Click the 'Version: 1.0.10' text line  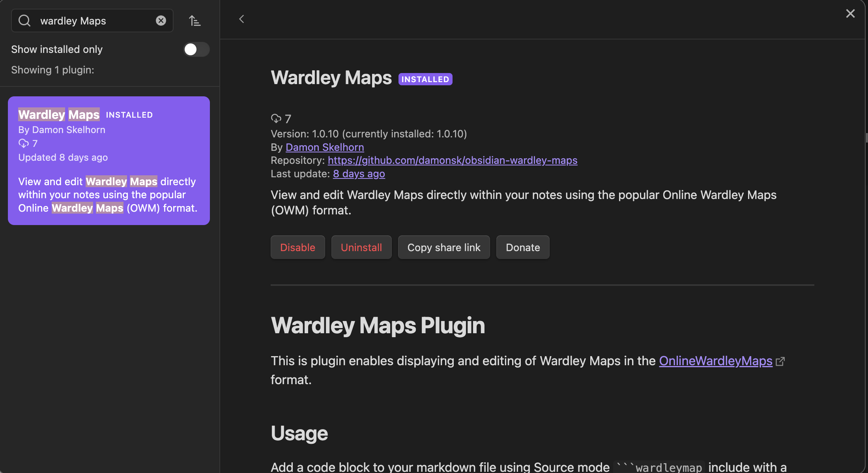pyautogui.click(x=369, y=134)
